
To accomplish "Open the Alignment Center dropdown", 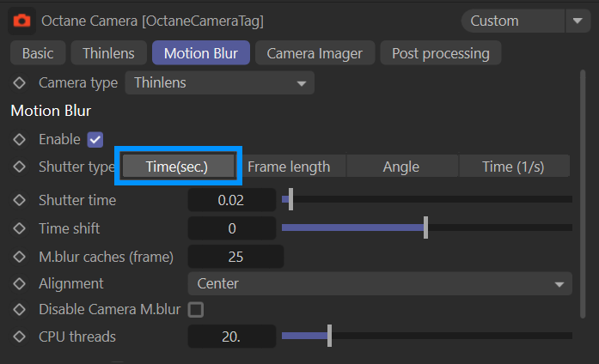I will coord(379,283).
